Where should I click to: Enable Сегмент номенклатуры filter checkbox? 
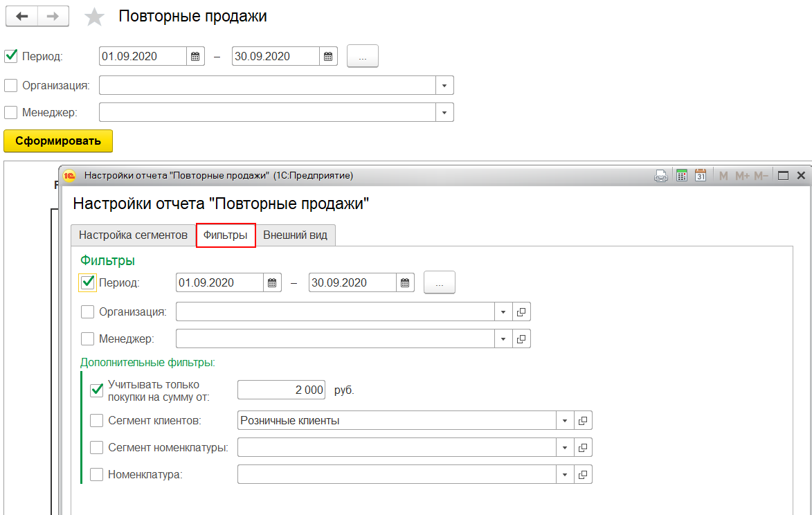[97, 448]
